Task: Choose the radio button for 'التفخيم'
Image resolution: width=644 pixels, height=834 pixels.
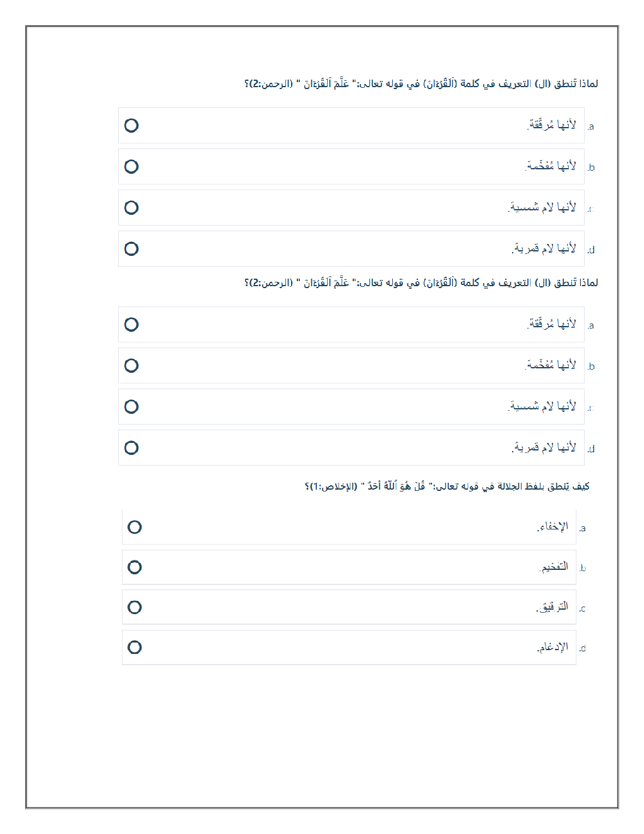Action: tap(134, 567)
